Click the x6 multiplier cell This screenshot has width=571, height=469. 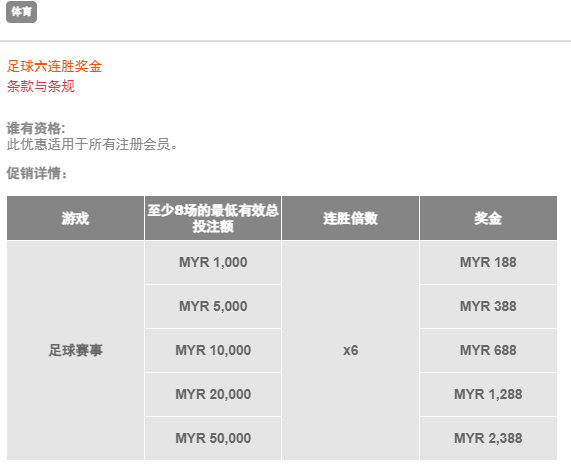coord(350,350)
